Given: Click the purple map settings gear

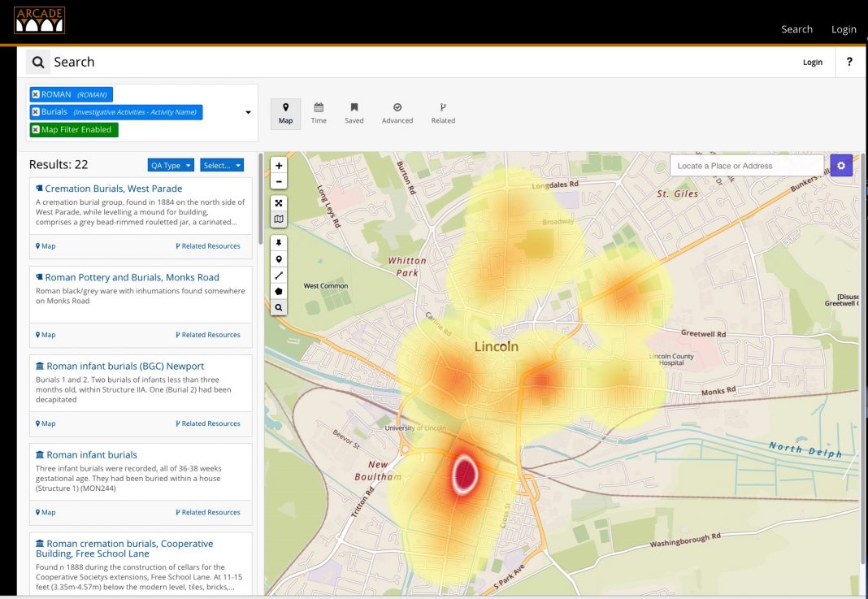Looking at the screenshot, I should point(840,166).
